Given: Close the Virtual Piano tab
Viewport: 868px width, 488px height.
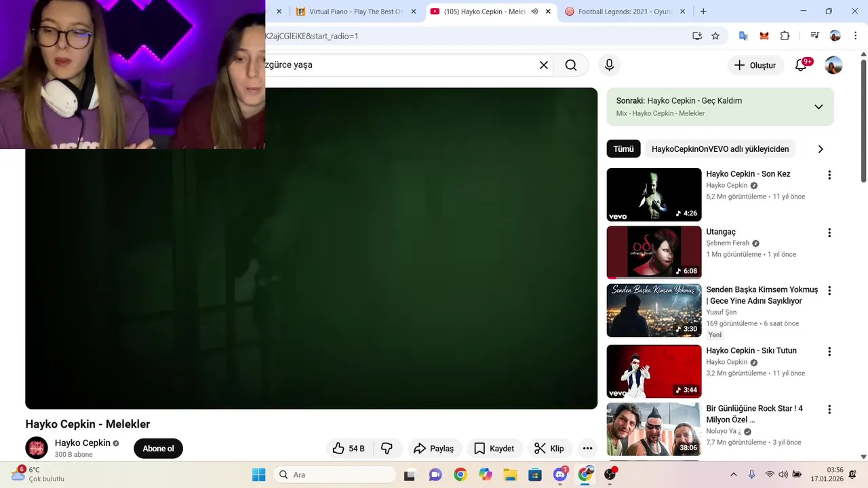Looking at the screenshot, I should click(414, 12).
